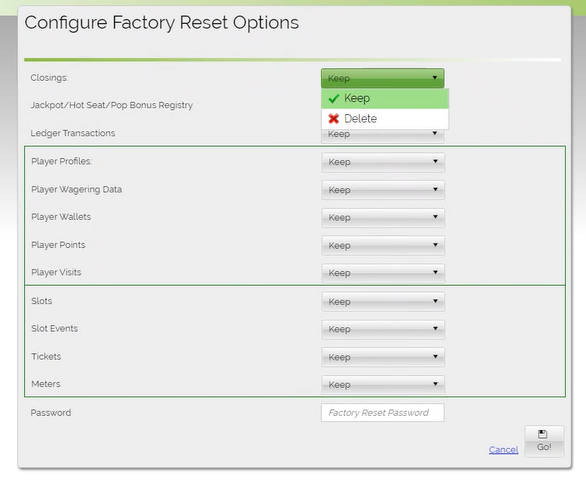
Task: Open the Player Wallets dropdown
Action: (x=383, y=217)
